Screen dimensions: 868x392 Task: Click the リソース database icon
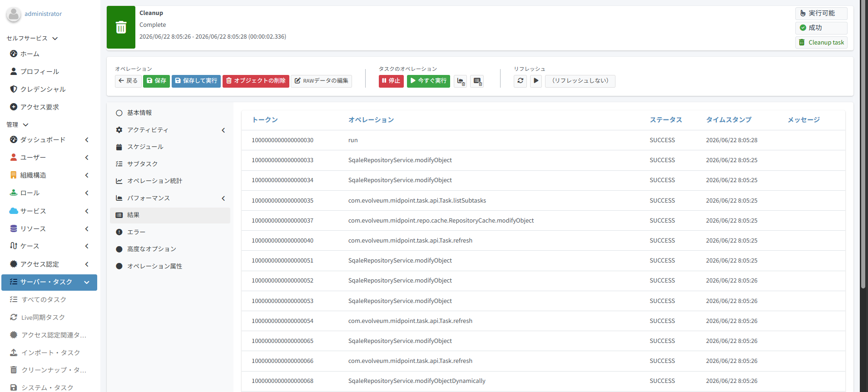[14, 228]
